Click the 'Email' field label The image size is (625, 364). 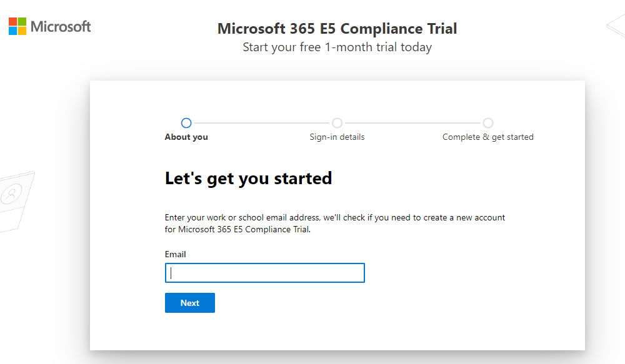point(176,254)
